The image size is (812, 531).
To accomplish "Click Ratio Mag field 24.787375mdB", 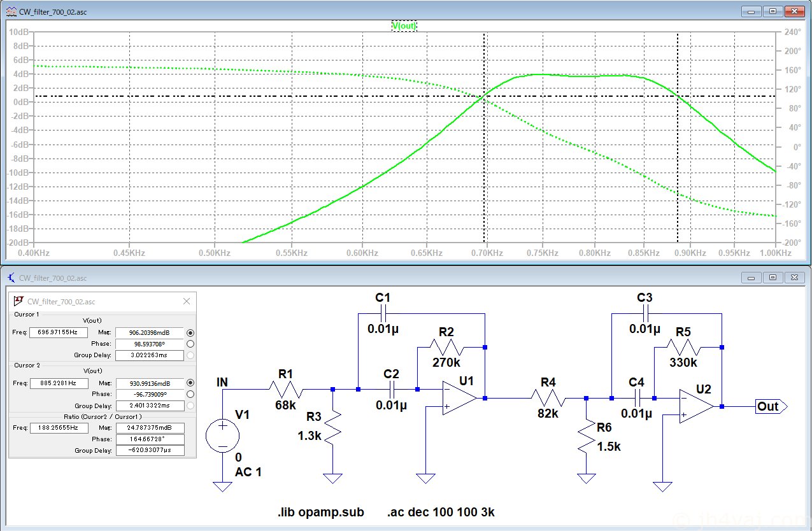I will pos(150,428).
